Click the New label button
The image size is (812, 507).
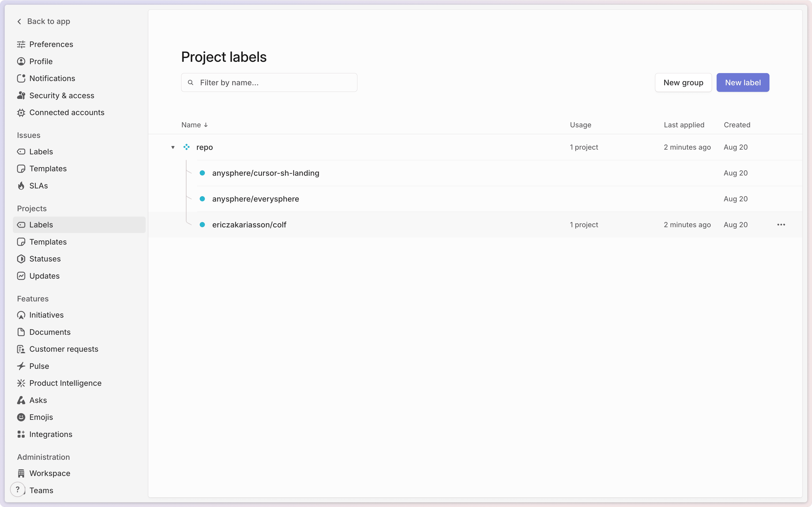click(x=743, y=82)
